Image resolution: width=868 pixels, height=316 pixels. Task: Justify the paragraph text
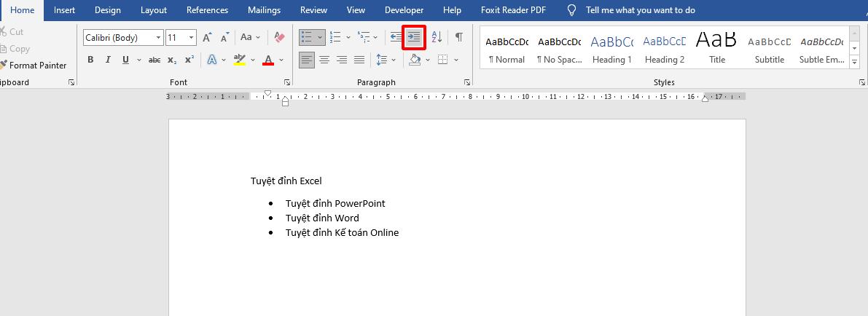pos(359,60)
